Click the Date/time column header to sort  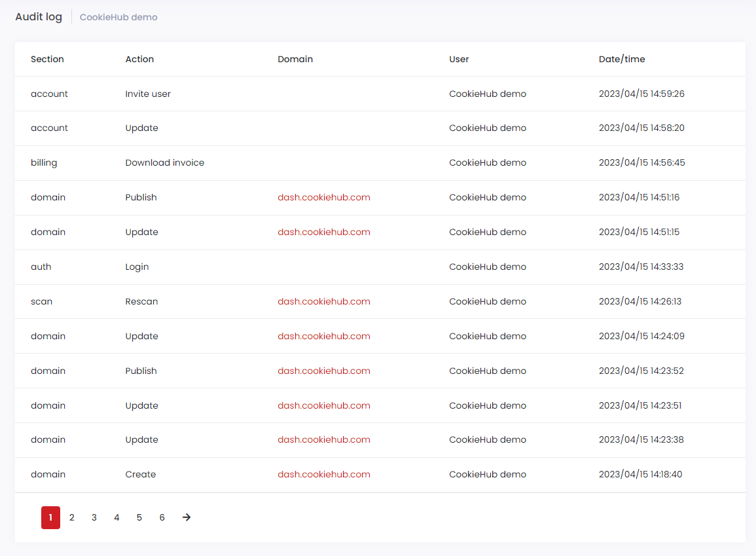pos(621,59)
